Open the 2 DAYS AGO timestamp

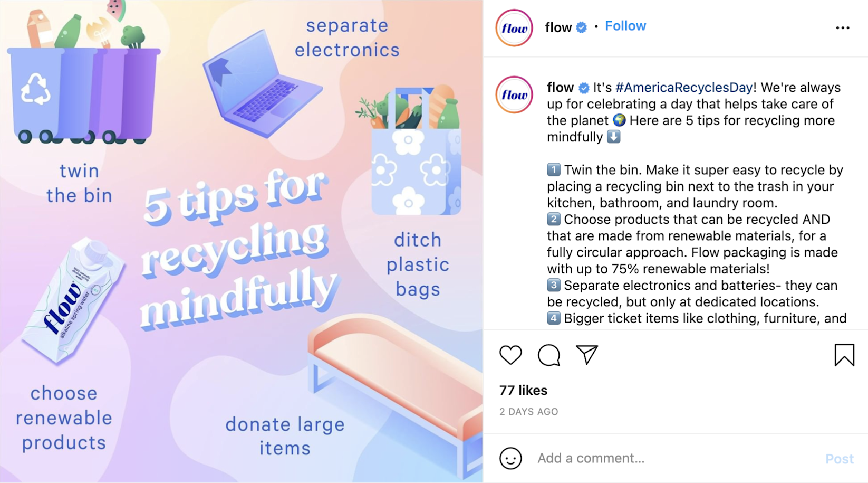coord(528,412)
